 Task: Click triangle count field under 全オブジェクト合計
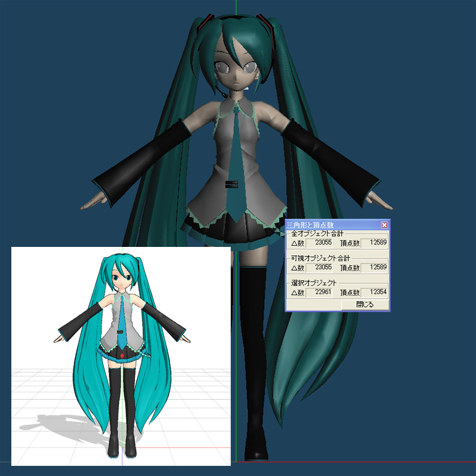coord(320,243)
